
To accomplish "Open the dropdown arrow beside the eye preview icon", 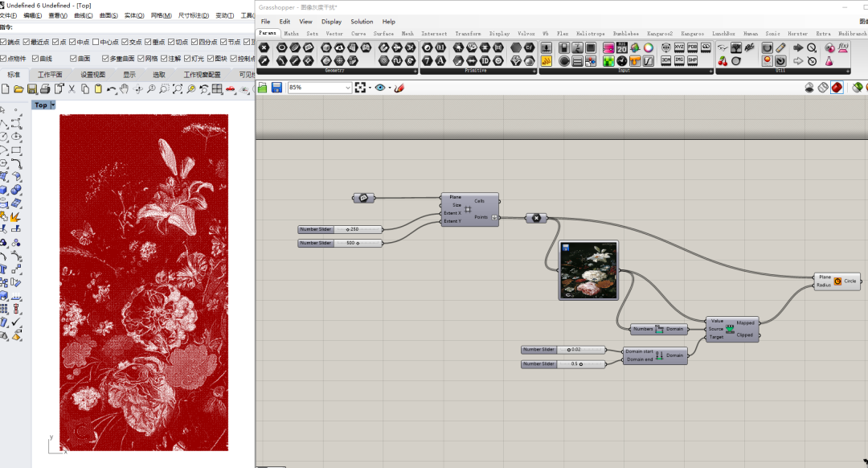I will [x=390, y=88].
